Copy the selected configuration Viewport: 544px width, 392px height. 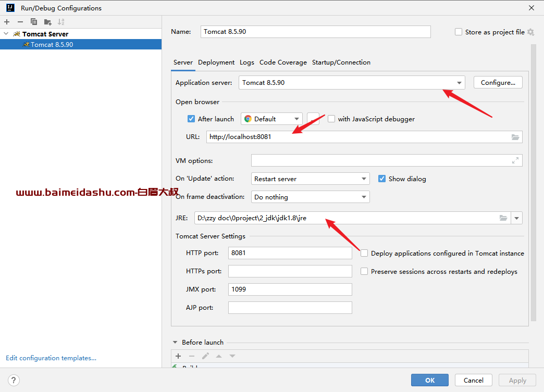[x=34, y=22]
